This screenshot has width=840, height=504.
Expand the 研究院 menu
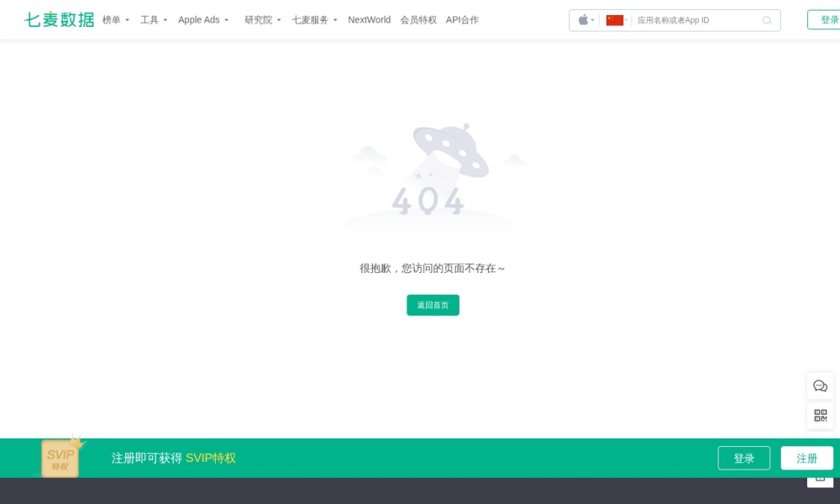262,20
